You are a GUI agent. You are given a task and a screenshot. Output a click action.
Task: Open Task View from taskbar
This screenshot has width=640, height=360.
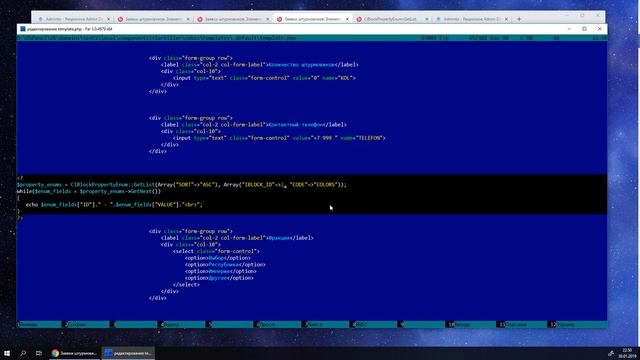39,353
